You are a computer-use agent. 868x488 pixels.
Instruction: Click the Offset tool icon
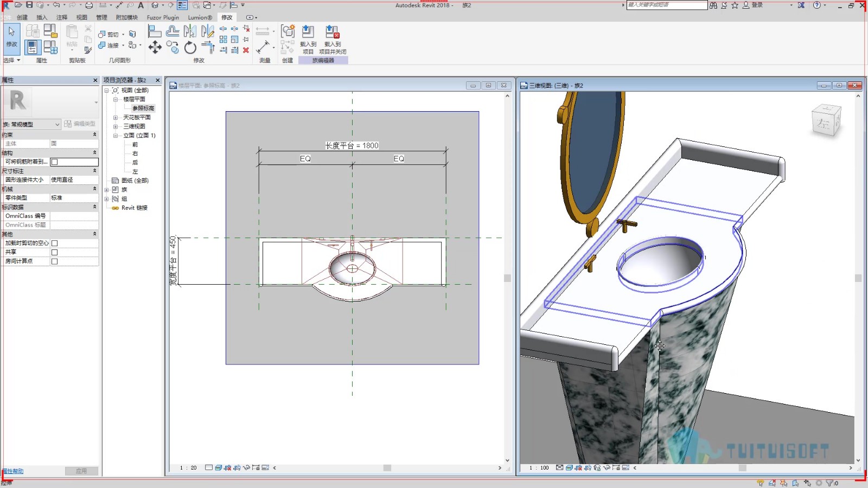pos(173,31)
